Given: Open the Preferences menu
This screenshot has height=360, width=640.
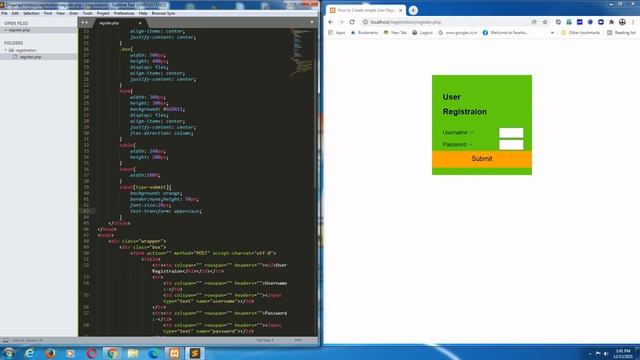Looking at the screenshot, I should 124,13.
